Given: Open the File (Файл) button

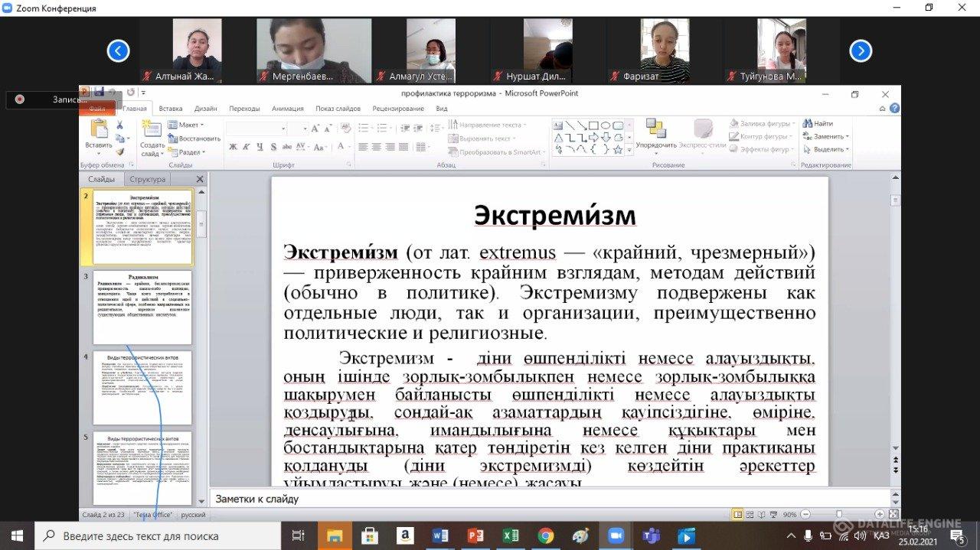Looking at the screenshot, I should [x=98, y=109].
